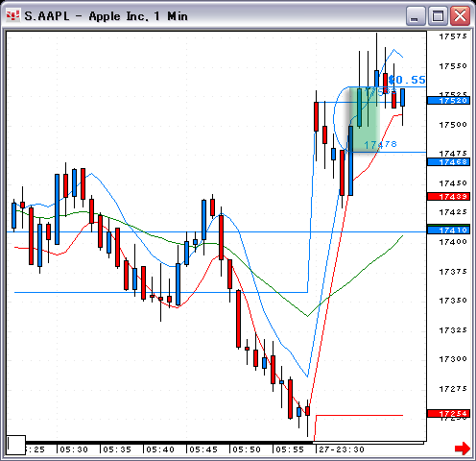Click the 17575 price scale label
This screenshot has height=461, width=476.
[x=453, y=36]
